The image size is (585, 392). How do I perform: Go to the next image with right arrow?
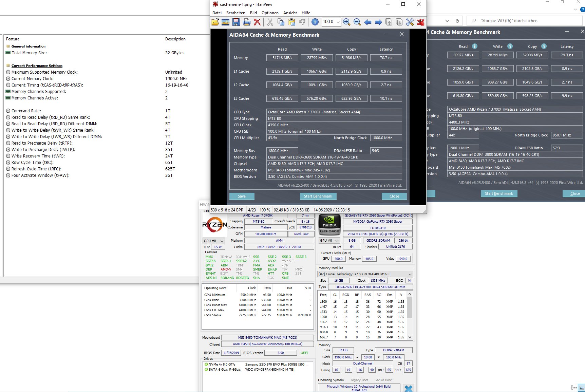click(x=378, y=22)
